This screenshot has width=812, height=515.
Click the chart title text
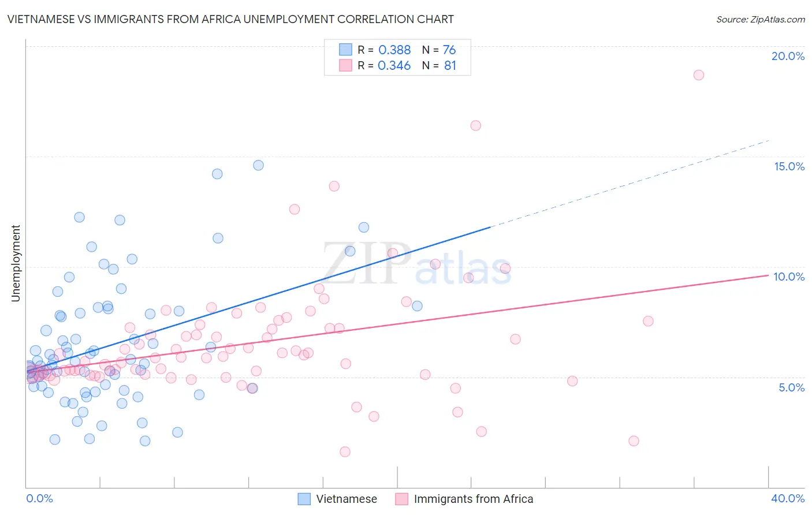[x=230, y=19]
